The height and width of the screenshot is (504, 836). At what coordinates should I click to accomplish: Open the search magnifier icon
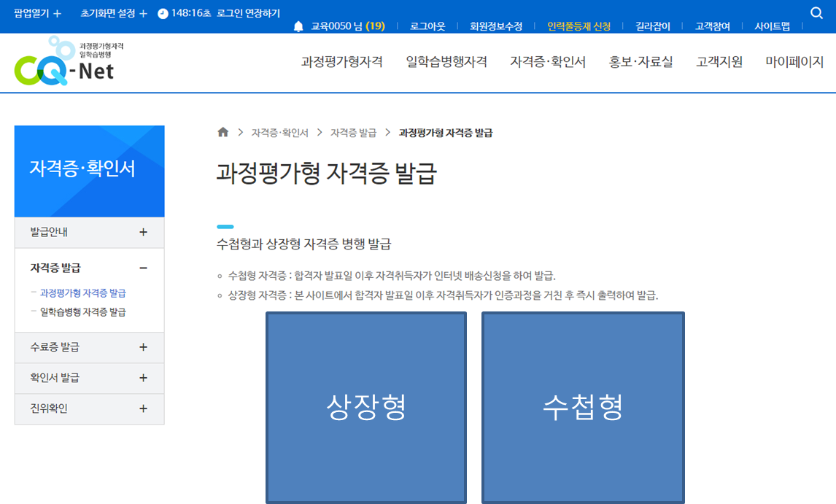(816, 13)
